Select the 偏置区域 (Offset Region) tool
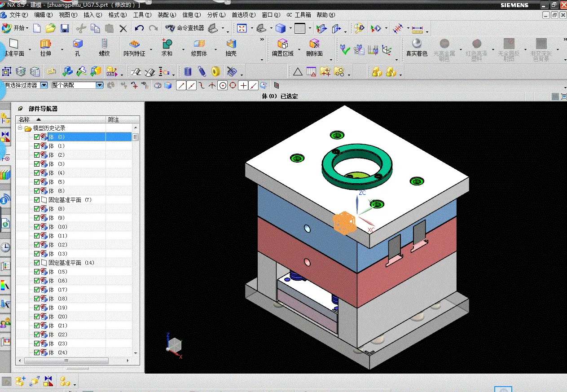 pos(282,48)
